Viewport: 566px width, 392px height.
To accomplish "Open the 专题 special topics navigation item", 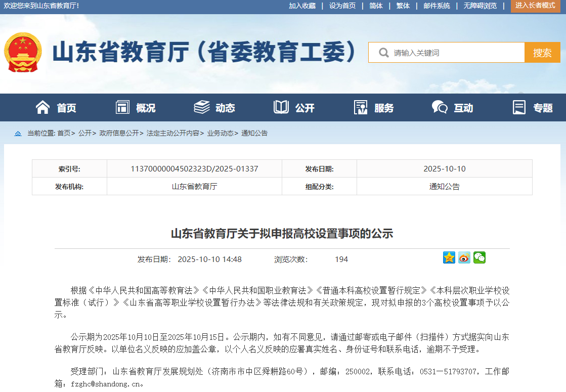I will (533, 108).
